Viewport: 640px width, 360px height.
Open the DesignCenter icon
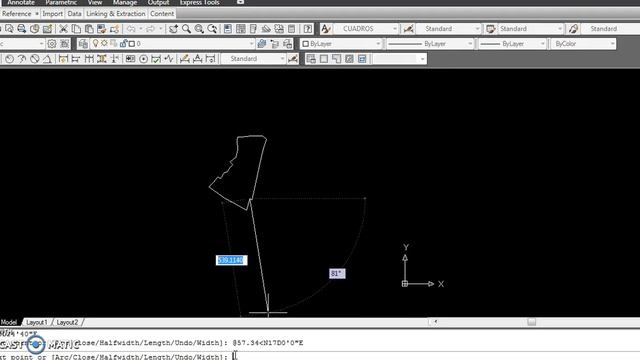[241, 29]
